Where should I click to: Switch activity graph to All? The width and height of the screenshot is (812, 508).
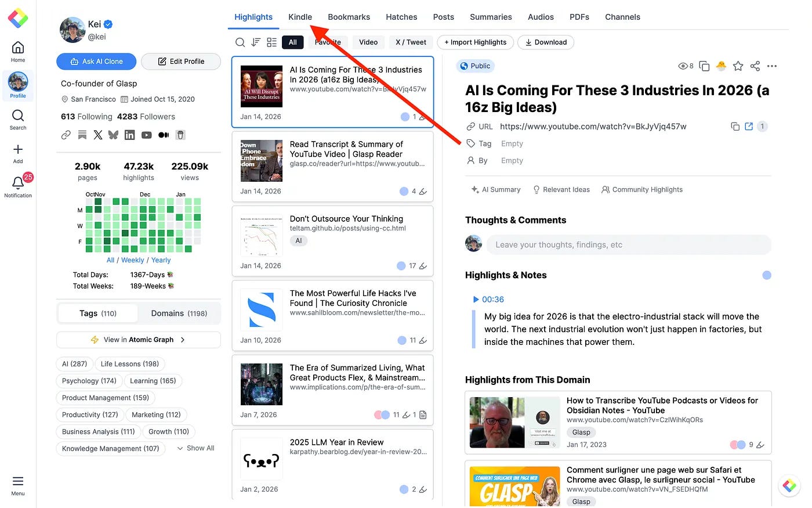(110, 260)
